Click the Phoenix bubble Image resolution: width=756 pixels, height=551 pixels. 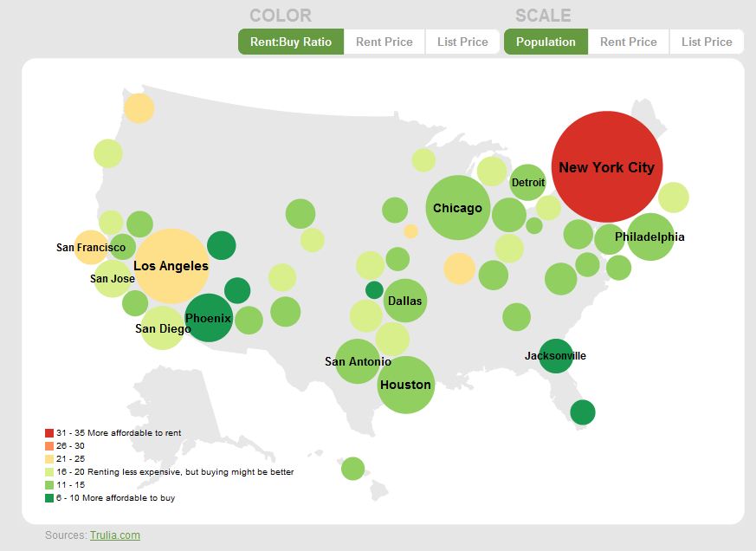(x=209, y=318)
